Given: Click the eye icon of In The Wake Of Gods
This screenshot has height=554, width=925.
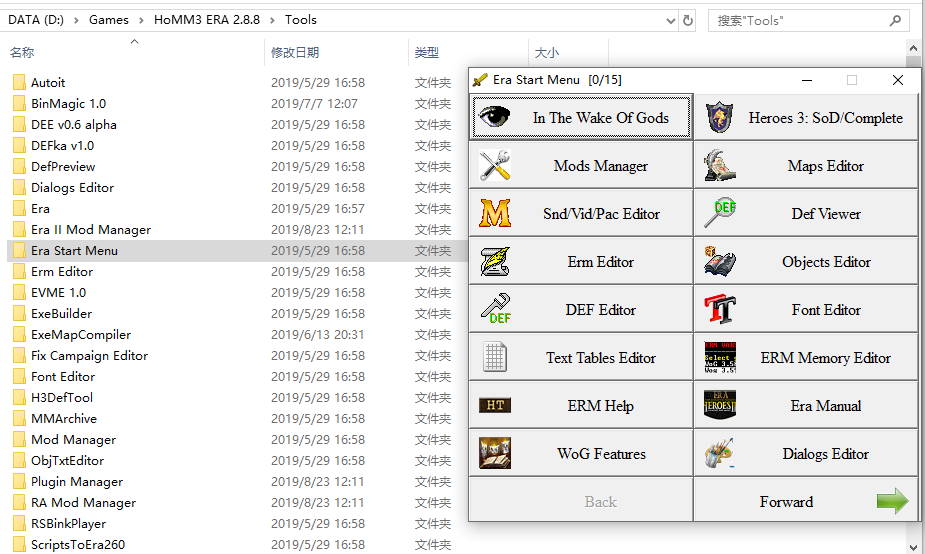Looking at the screenshot, I should point(494,117).
